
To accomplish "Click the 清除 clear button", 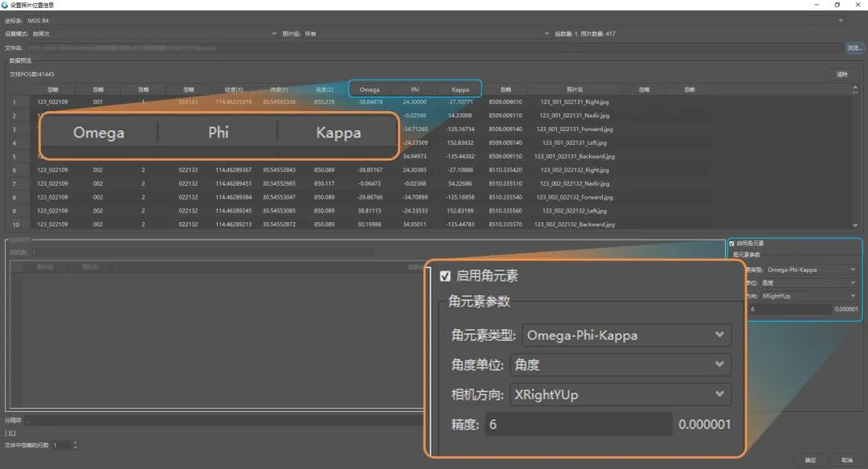I will coord(842,74).
